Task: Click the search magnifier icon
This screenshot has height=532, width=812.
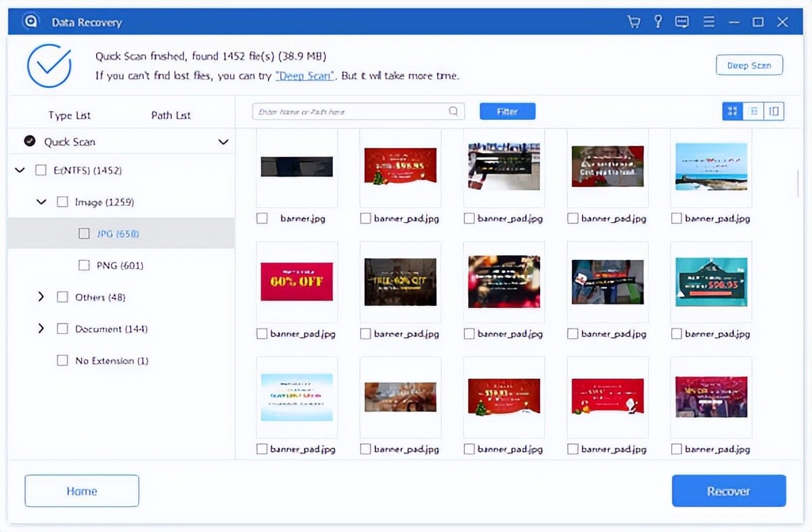Action: (x=453, y=112)
